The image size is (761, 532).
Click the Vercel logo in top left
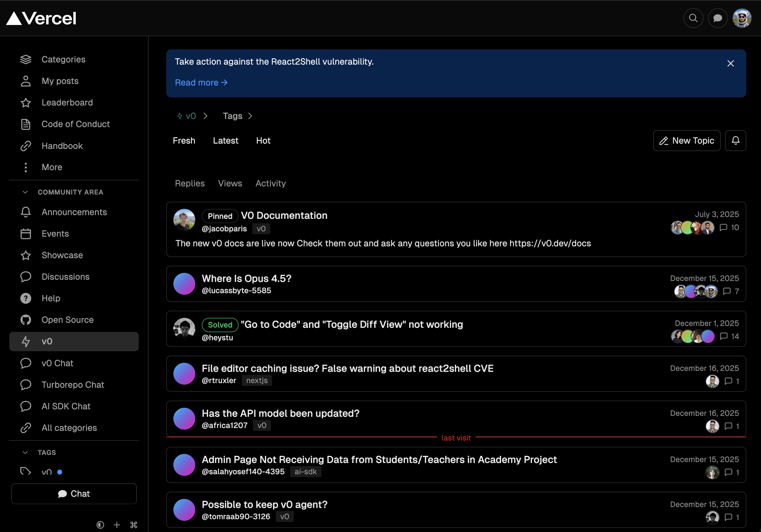[x=41, y=18]
